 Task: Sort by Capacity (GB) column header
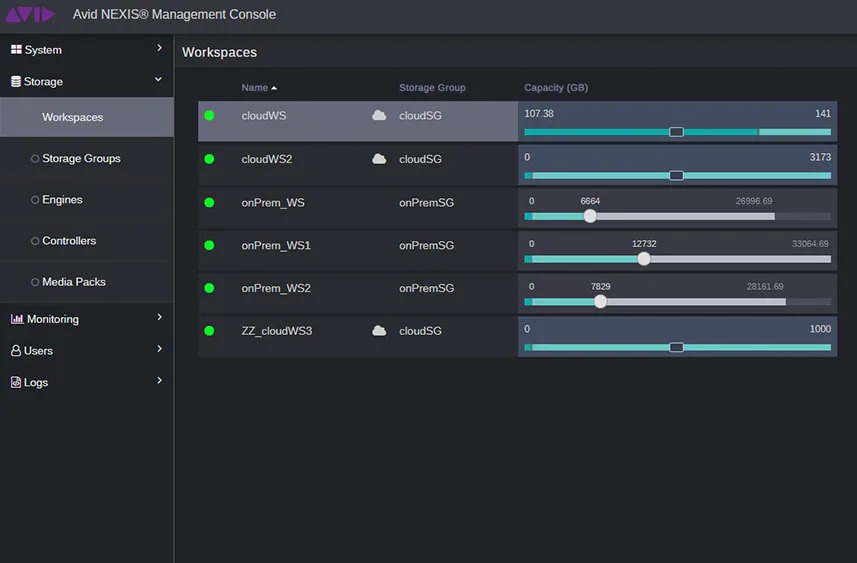pos(556,87)
